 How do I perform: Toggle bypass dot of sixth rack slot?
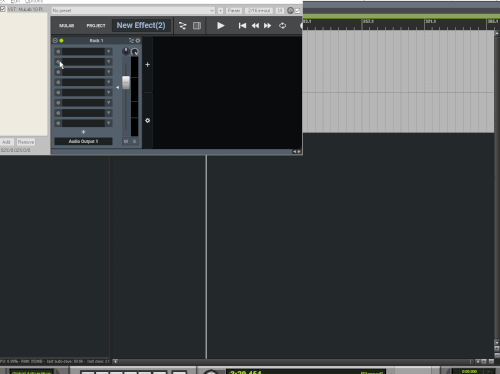tap(58, 103)
